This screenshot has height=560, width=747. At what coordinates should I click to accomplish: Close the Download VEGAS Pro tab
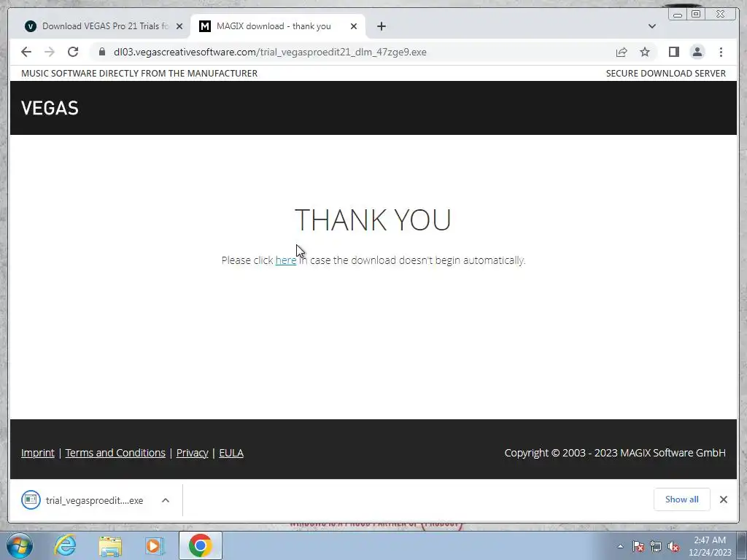[x=179, y=26]
